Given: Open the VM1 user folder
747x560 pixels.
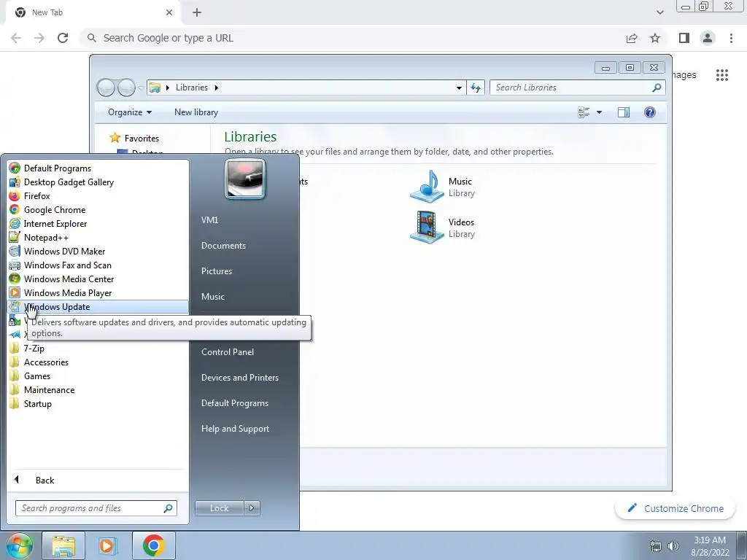Looking at the screenshot, I should [209, 220].
